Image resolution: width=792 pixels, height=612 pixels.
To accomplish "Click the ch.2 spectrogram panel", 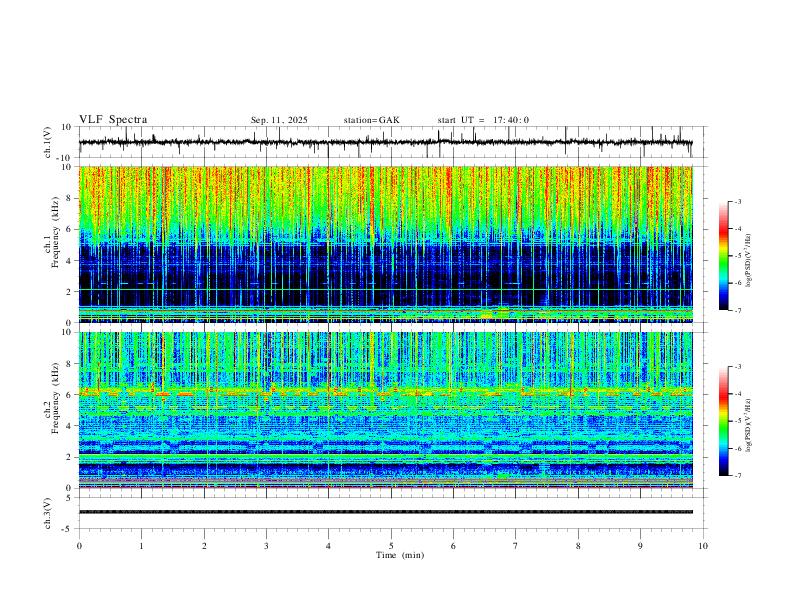I will point(386,410).
